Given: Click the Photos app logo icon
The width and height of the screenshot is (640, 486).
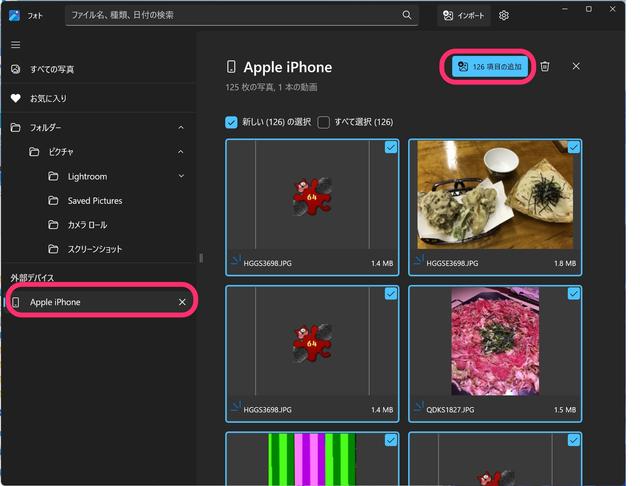Looking at the screenshot, I should pyautogui.click(x=15, y=15).
